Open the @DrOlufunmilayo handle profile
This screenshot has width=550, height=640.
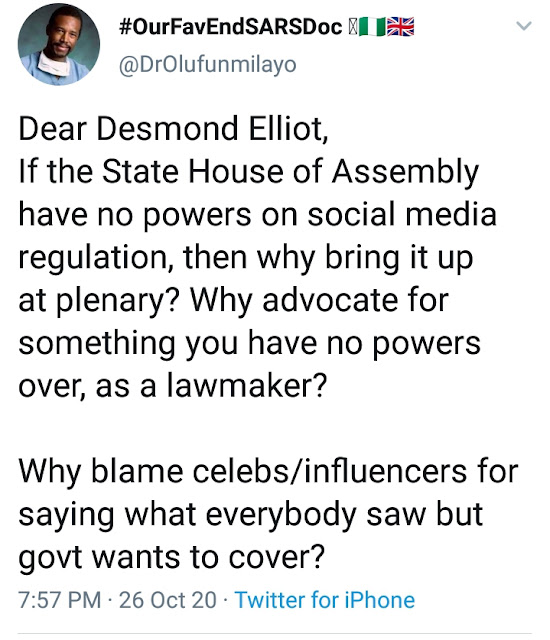208,65
